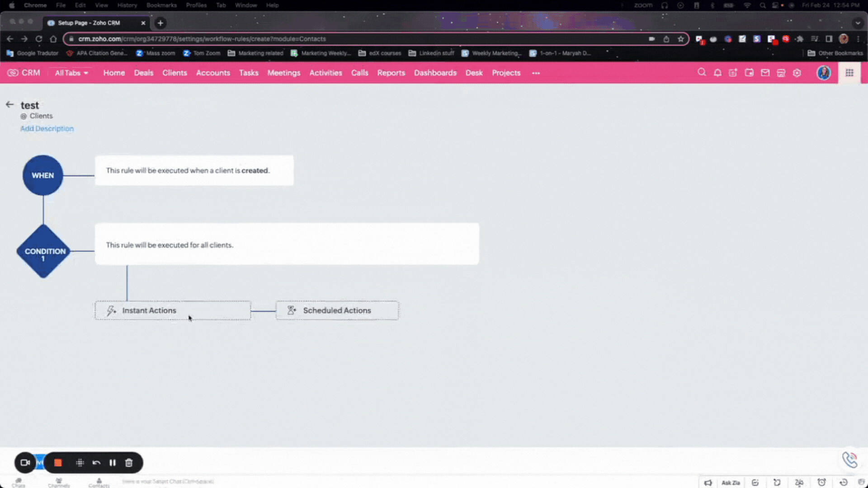The image size is (868, 488).
Task: Stop the screen recording
Action: [x=57, y=463]
